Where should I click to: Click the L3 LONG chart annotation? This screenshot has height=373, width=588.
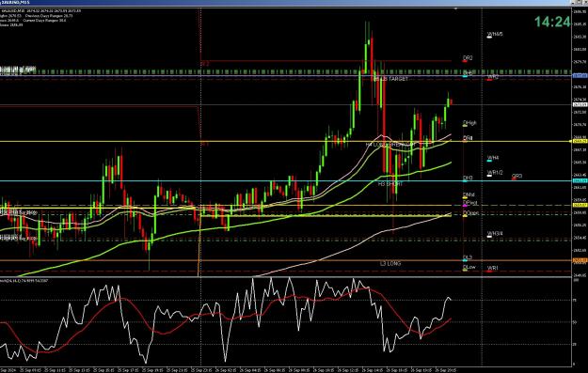[x=390, y=264]
